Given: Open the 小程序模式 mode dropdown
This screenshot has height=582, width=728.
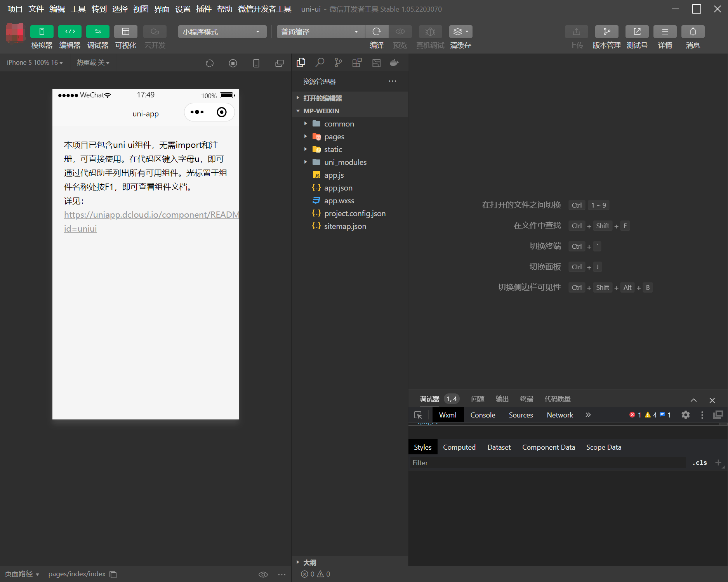Looking at the screenshot, I should 222,32.
